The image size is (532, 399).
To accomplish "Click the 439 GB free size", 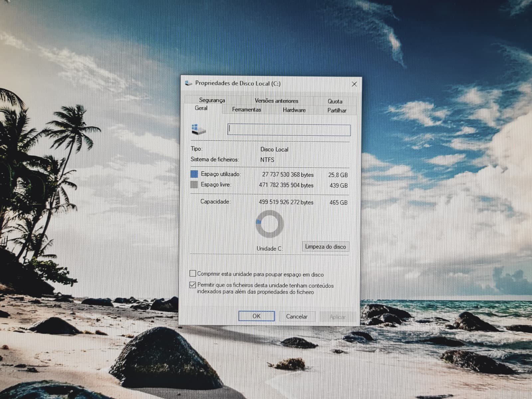I will (338, 186).
